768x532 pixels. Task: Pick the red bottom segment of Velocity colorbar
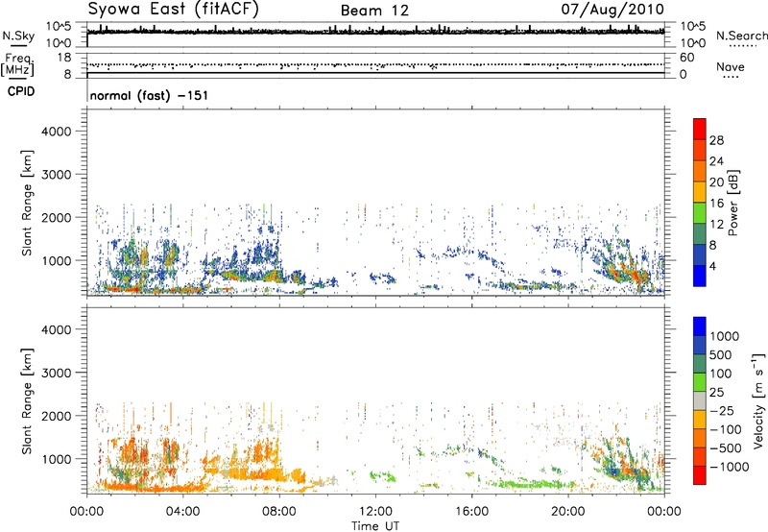click(700, 475)
